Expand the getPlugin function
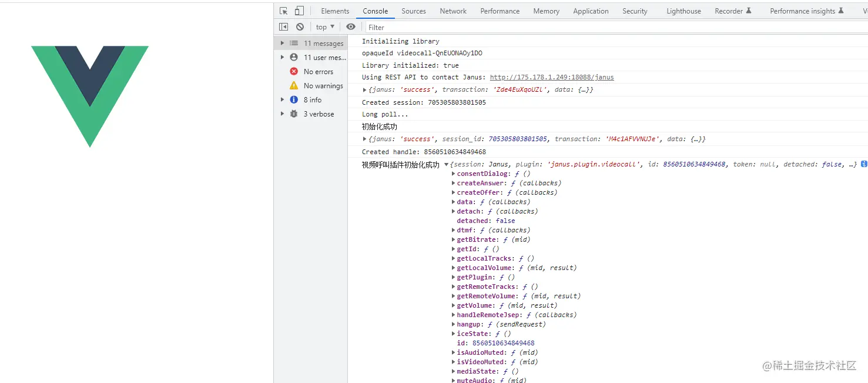Screen dimensions: 868x383 (453, 277)
